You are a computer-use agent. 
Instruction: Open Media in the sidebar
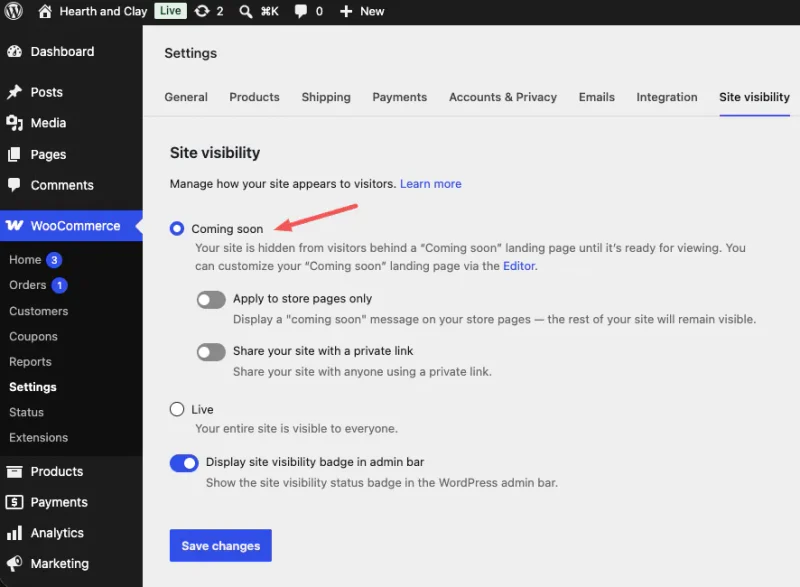(48, 123)
